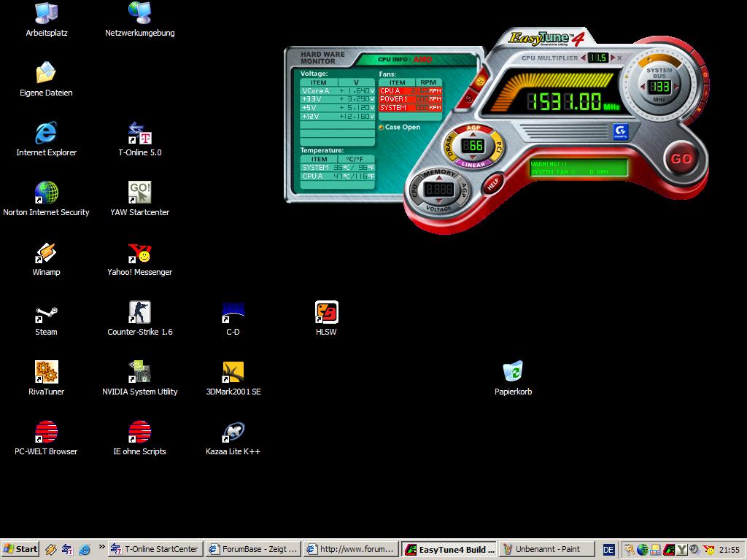Viewport: 747px width, 560px height.
Task: Click Yahoo Messenger smiley tray icon
Action: [709, 550]
